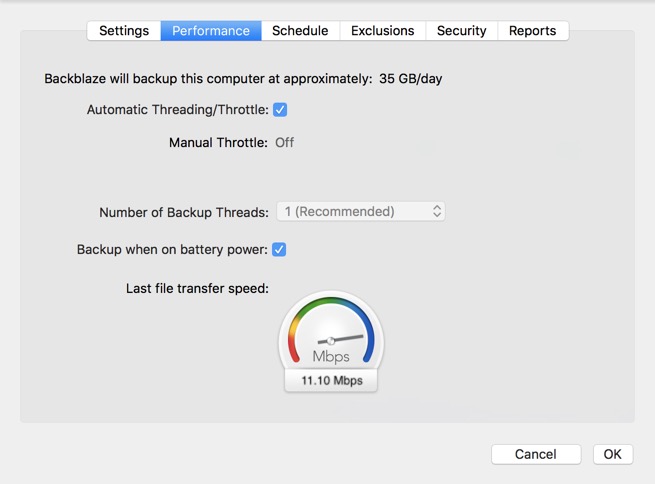Click the Mbps speedometer gauge icon

tap(331, 332)
